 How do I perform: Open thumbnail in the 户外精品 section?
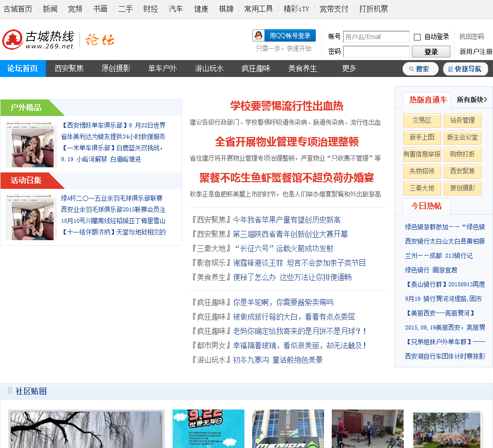coord(30,145)
